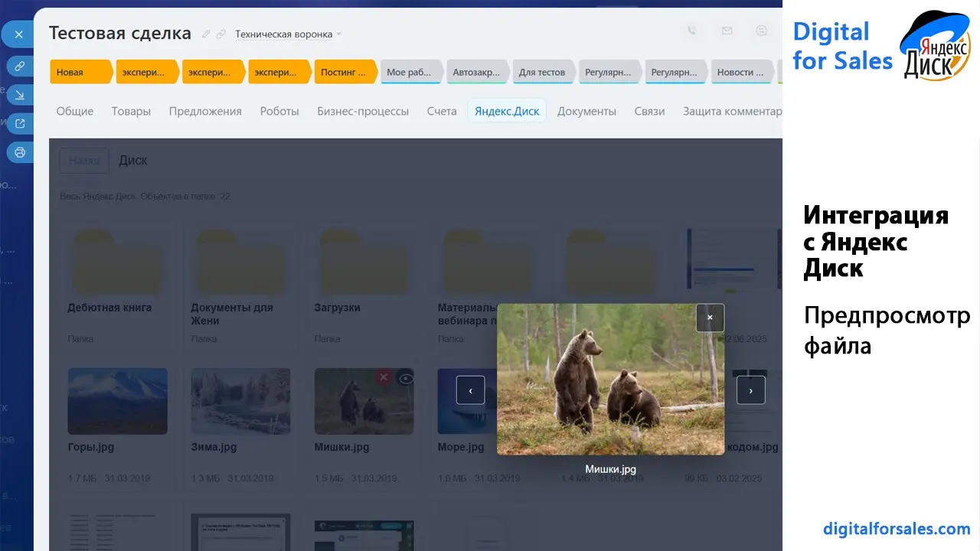Select the Постинг deal stage

tap(345, 73)
